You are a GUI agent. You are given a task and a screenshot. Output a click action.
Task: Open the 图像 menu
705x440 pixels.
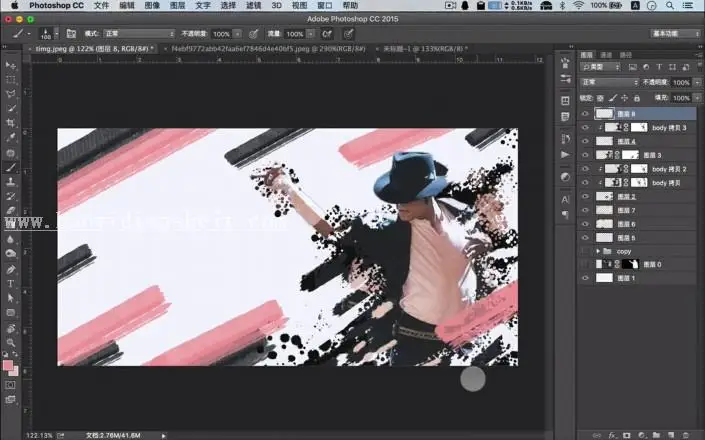pos(152,5)
